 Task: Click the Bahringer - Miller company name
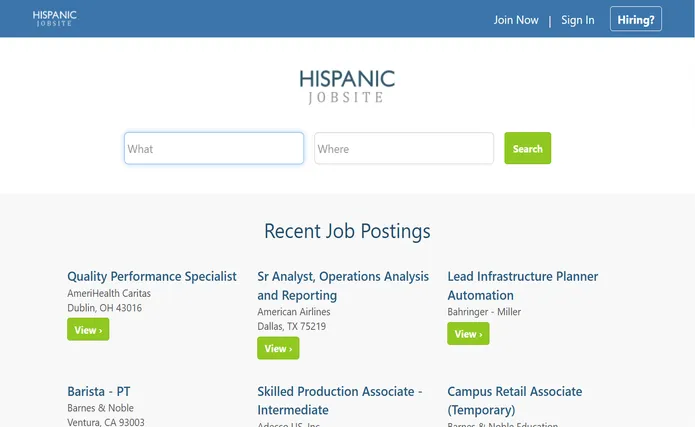click(484, 312)
